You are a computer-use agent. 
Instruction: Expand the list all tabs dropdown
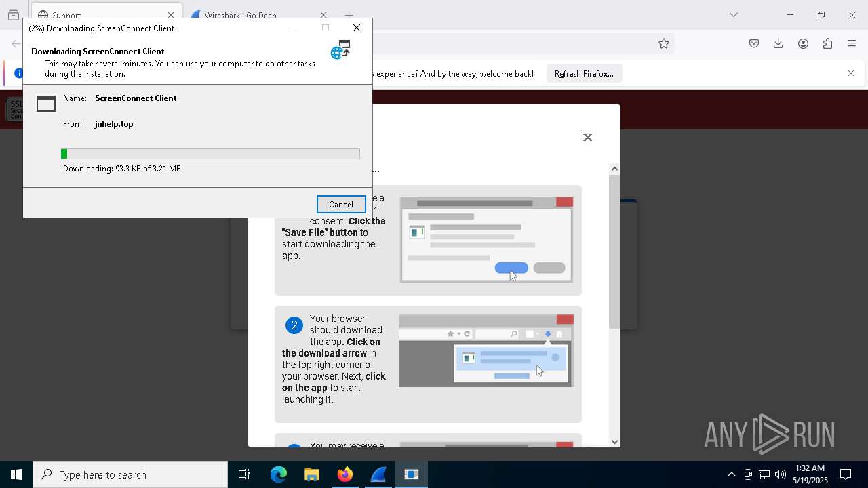point(734,15)
